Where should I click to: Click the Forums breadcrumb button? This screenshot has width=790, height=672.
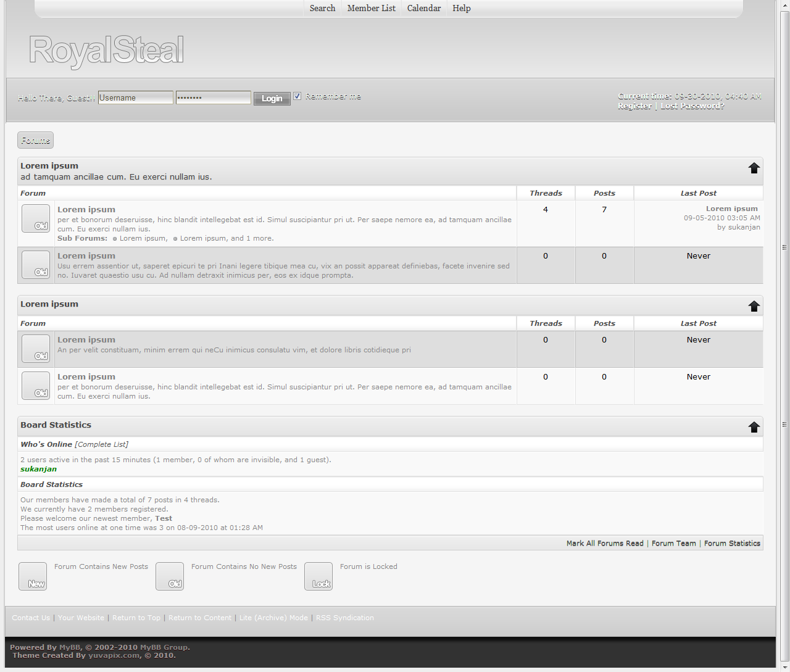[x=35, y=141]
